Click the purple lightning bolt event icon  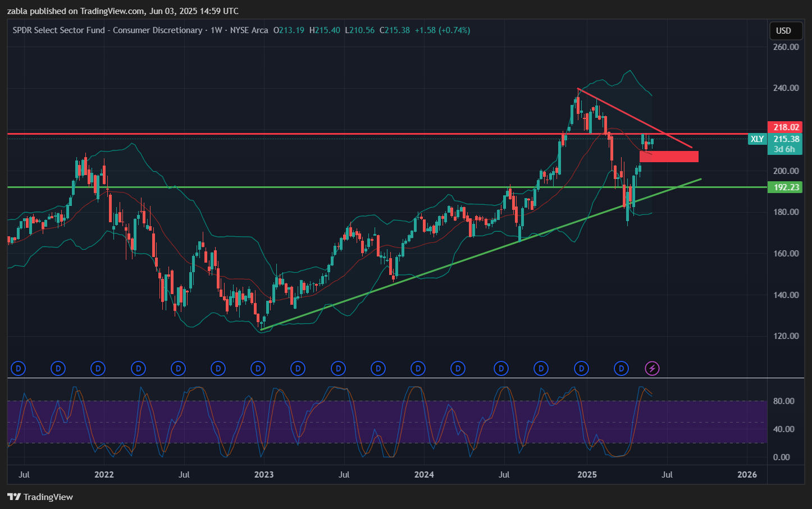pos(652,369)
